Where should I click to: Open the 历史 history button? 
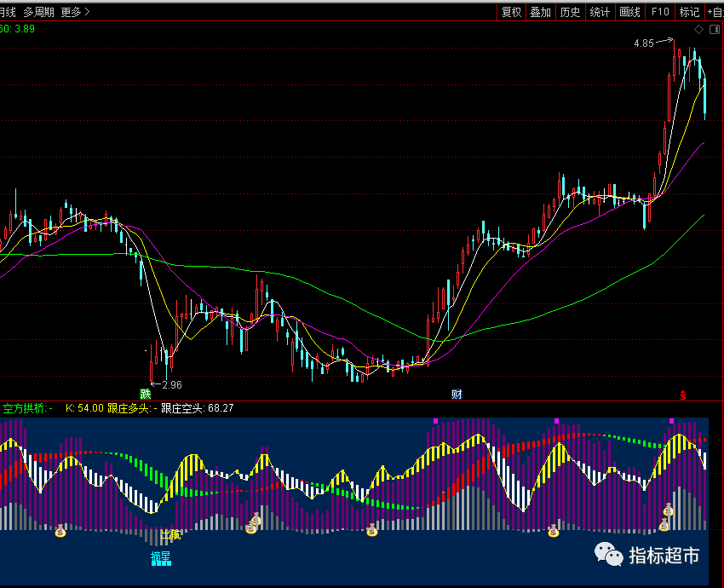coord(570,12)
